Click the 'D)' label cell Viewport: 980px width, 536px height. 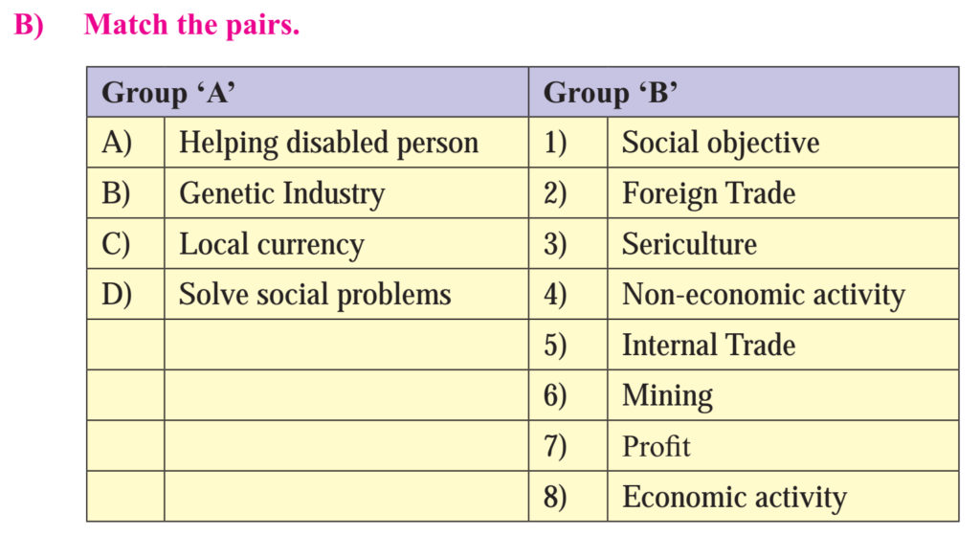tap(125, 294)
